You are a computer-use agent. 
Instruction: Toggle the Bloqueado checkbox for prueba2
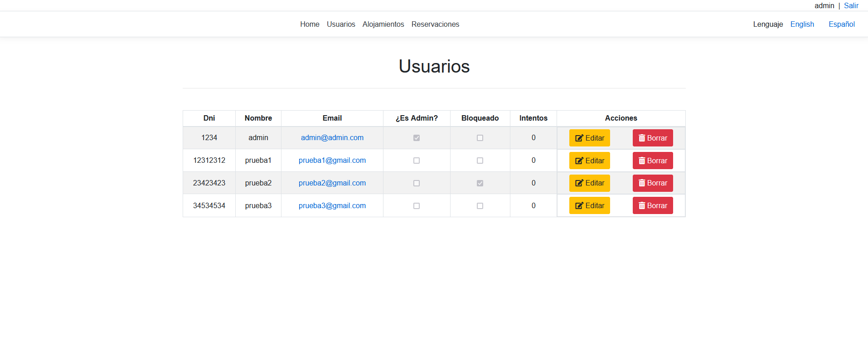tap(480, 183)
